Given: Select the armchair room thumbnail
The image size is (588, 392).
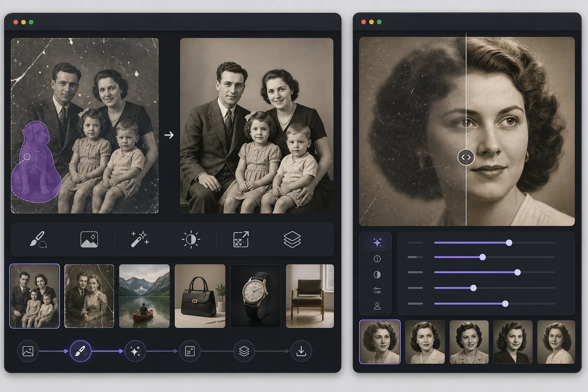Looking at the screenshot, I should click(x=310, y=296).
